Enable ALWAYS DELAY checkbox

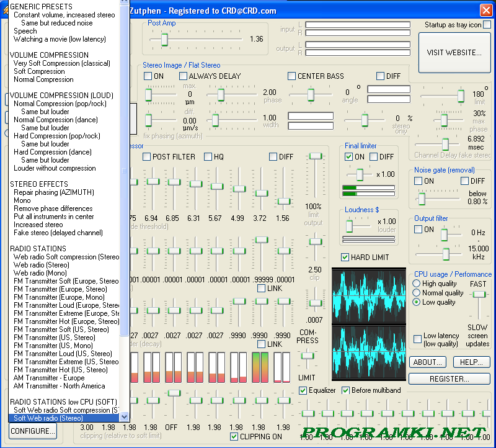pos(184,76)
